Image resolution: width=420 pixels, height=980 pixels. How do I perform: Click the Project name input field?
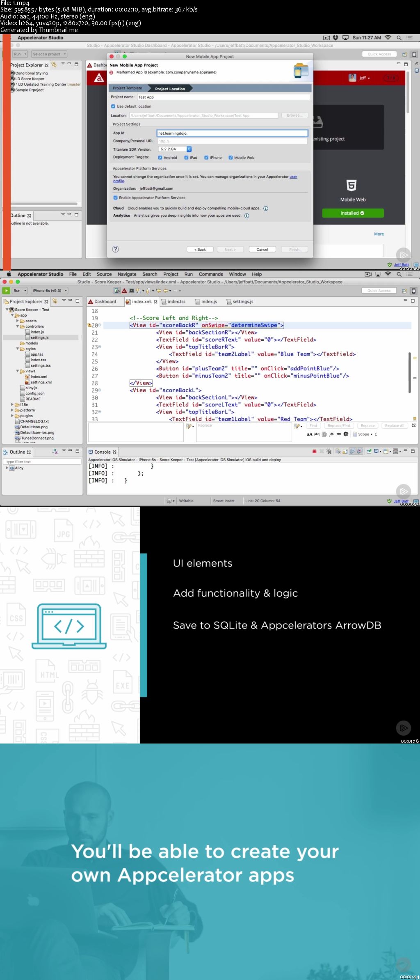coord(224,97)
